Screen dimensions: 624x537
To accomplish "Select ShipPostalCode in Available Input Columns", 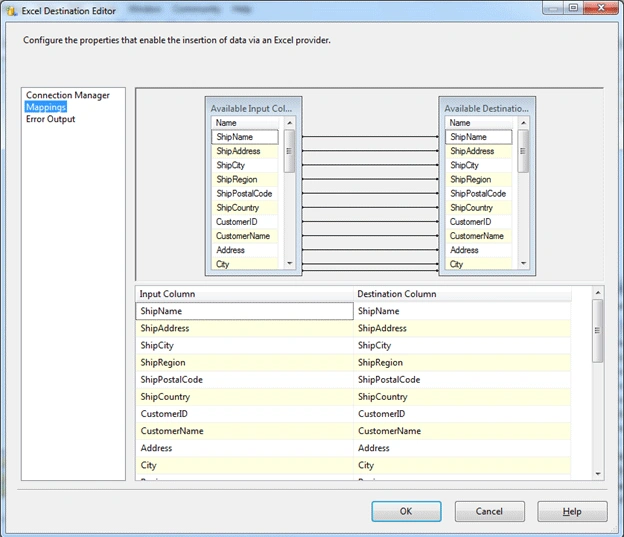I will click(245, 193).
